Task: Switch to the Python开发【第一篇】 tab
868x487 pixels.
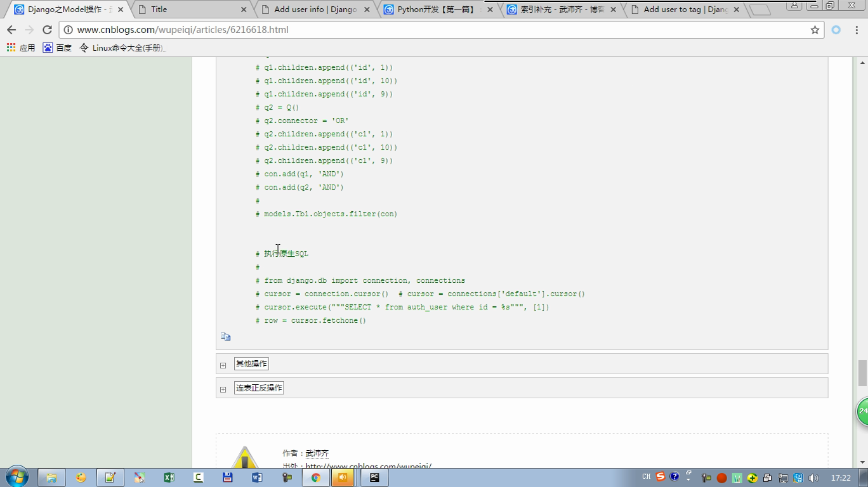Action: coord(438,10)
